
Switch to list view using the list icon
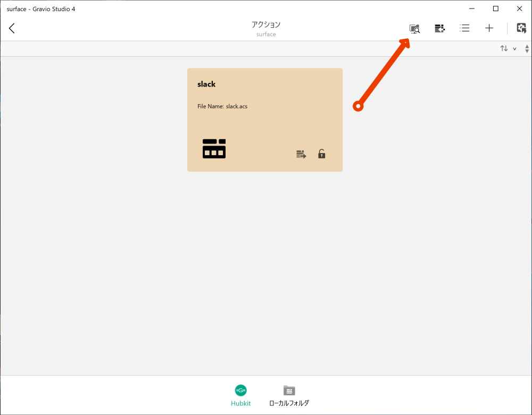pos(464,28)
